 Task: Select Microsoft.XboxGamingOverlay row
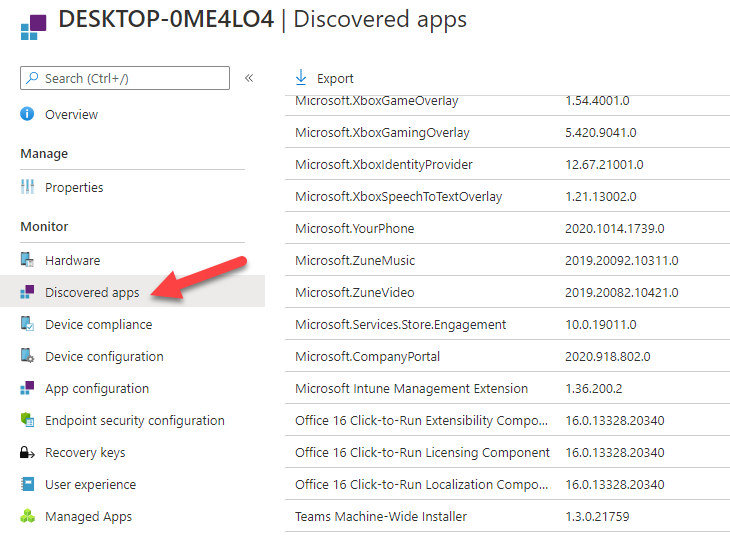tap(507, 133)
